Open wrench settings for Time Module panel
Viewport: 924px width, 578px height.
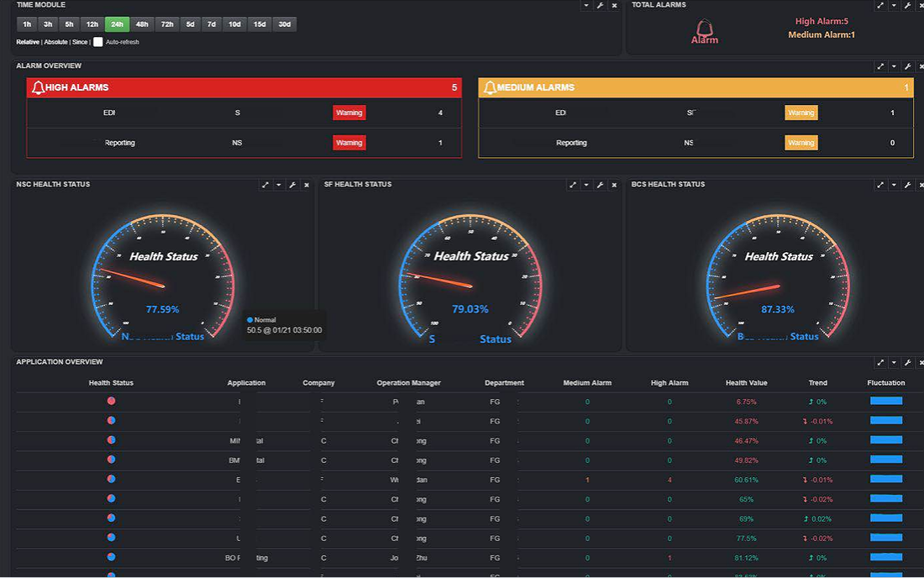(600, 5)
